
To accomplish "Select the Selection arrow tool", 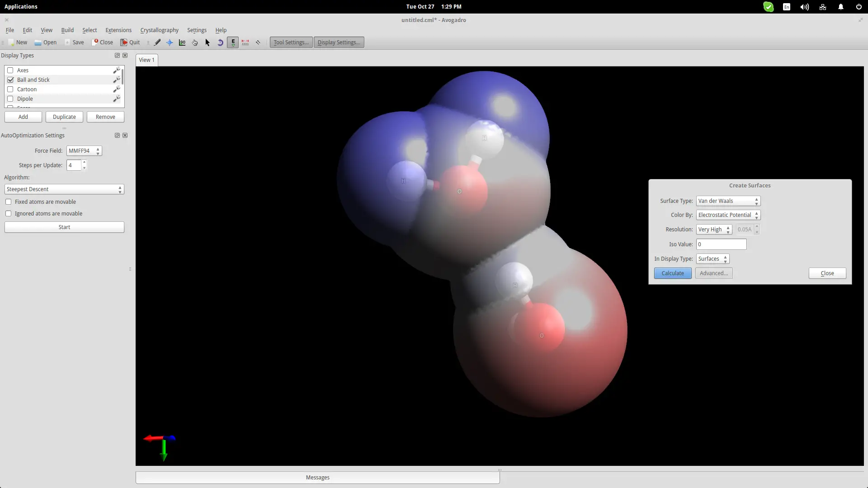I will (x=208, y=42).
